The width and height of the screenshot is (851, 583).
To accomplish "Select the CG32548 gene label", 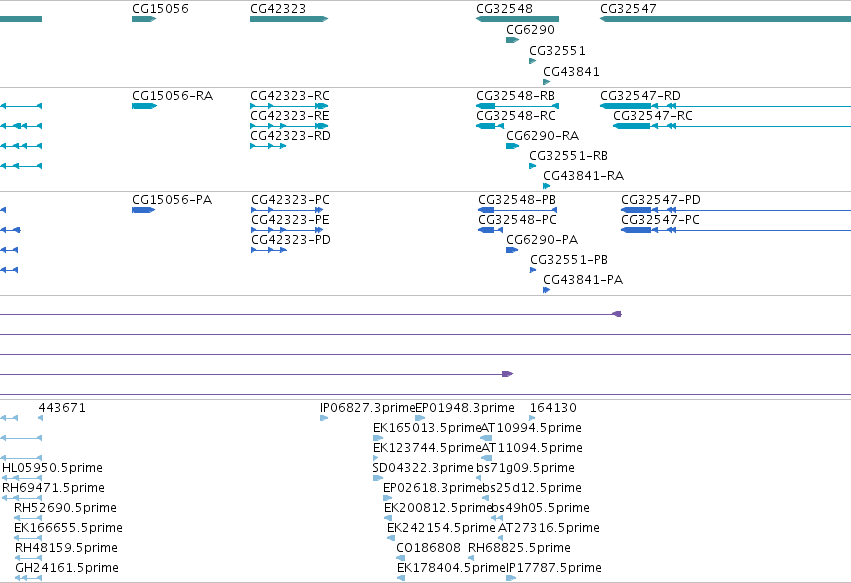I will point(504,9).
